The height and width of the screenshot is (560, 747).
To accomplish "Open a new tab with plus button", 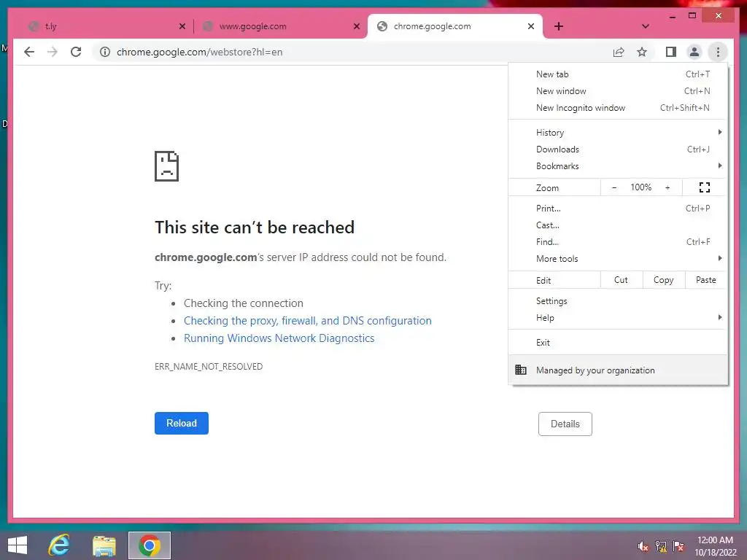I will pyautogui.click(x=559, y=26).
